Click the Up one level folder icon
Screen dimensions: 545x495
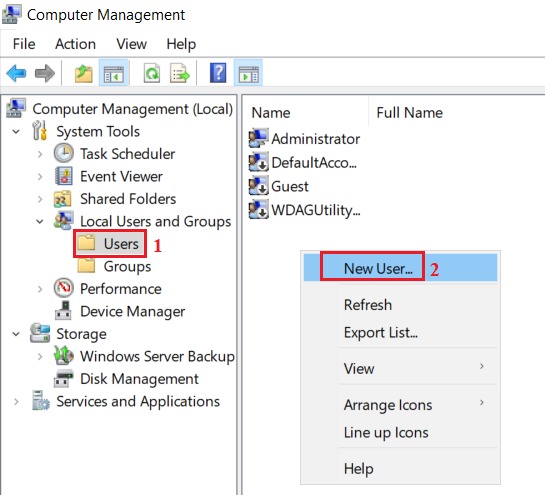pyautogui.click(x=84, y=73)
